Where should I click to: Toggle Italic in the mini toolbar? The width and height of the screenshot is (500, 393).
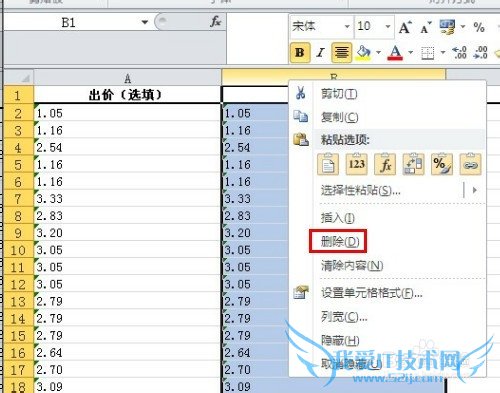pos(321,52)
